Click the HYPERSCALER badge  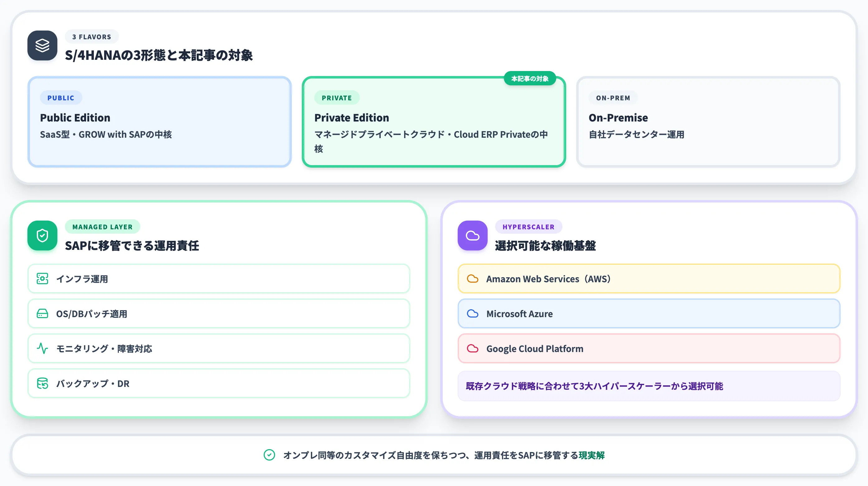point(528,227)
